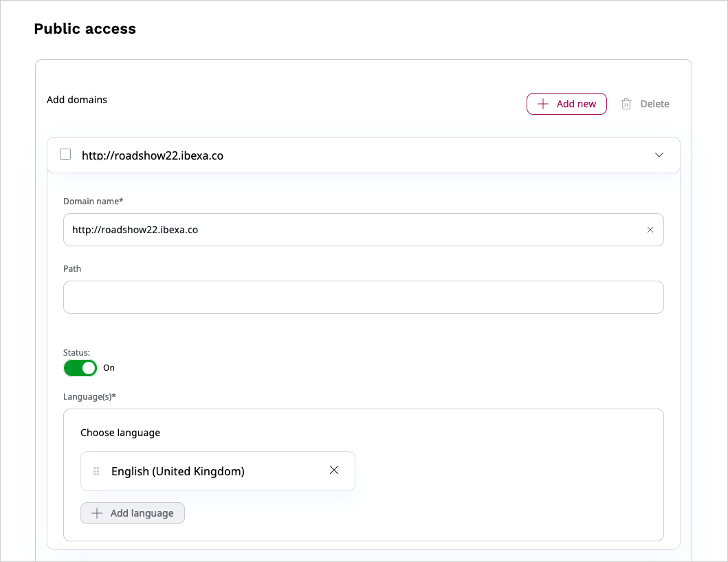The image size is (728, 562).
Task: Click the trash can icon
Action: coord(626,104)
